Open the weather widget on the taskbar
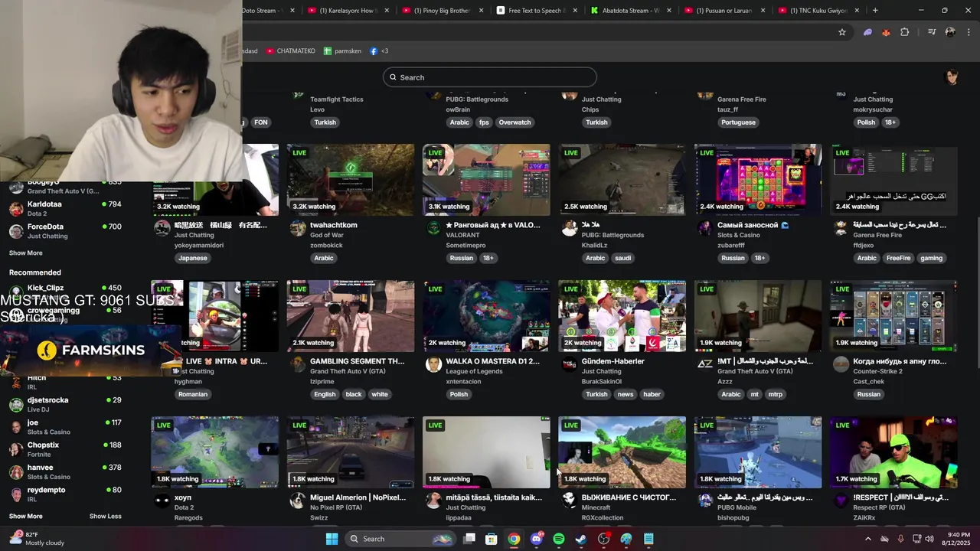Viewport: 980px width, 551px height. tap(37, 539)
